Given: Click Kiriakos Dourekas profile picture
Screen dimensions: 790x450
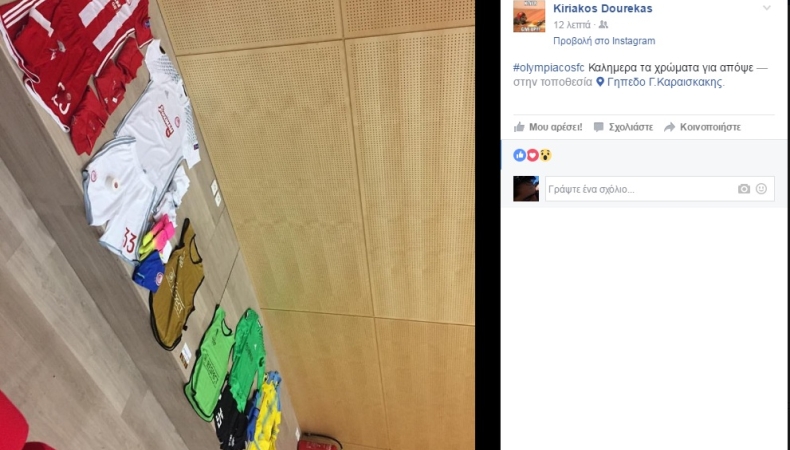Looking at the screenshot, I should 529,16.
